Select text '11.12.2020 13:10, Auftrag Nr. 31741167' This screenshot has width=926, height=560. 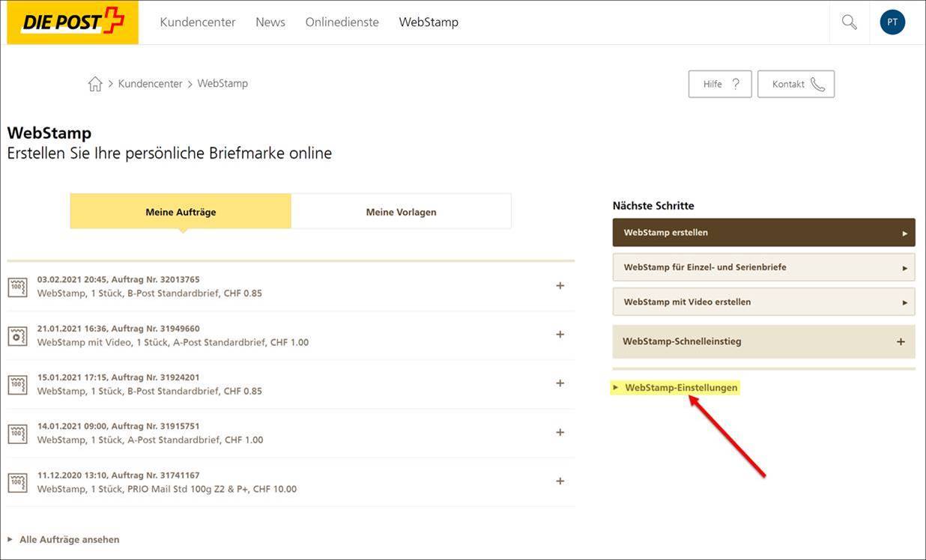click(x=118, y=475)
